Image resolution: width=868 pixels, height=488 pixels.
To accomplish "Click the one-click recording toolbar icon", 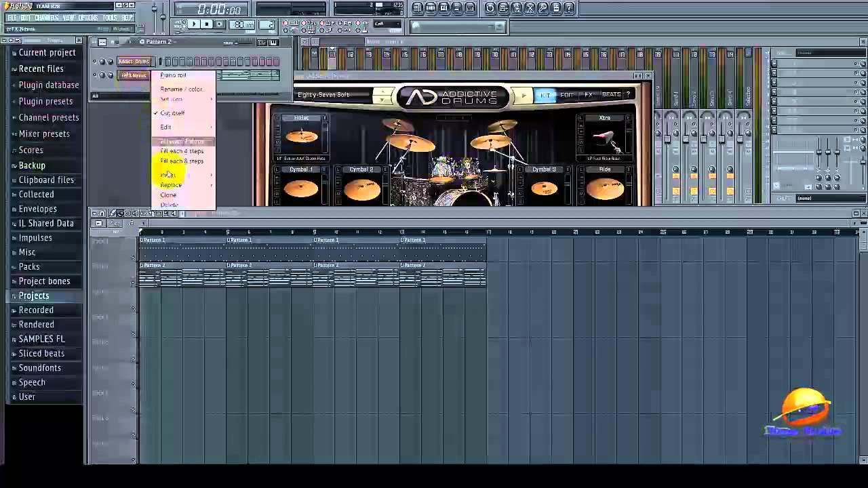I will pos(542,8).
